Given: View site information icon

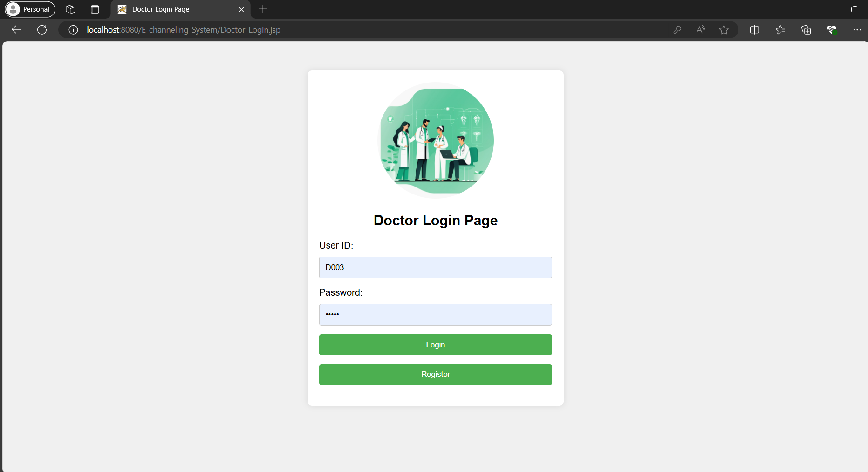Looking at the screenshot, I should click(73, 30).
